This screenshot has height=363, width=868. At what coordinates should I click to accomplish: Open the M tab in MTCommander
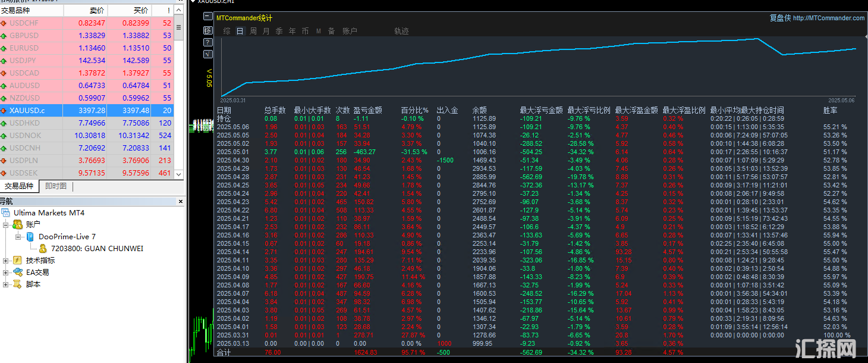(319, 31)
